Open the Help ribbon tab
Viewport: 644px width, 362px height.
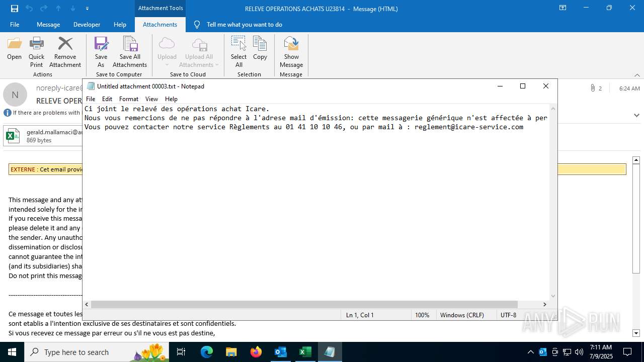pyautogui.click(x=120, y=24)
